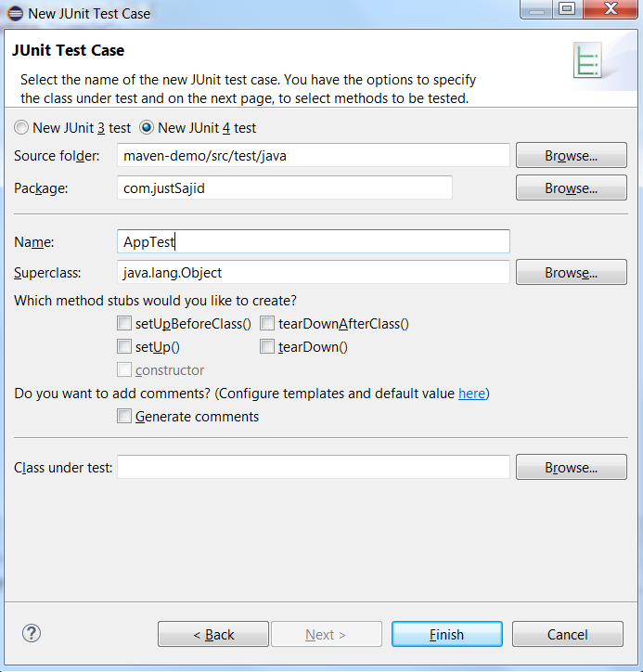Screen dimensions: 643x672
Task: Enable tearDownAfterClass() method stub
Action: 267,323
